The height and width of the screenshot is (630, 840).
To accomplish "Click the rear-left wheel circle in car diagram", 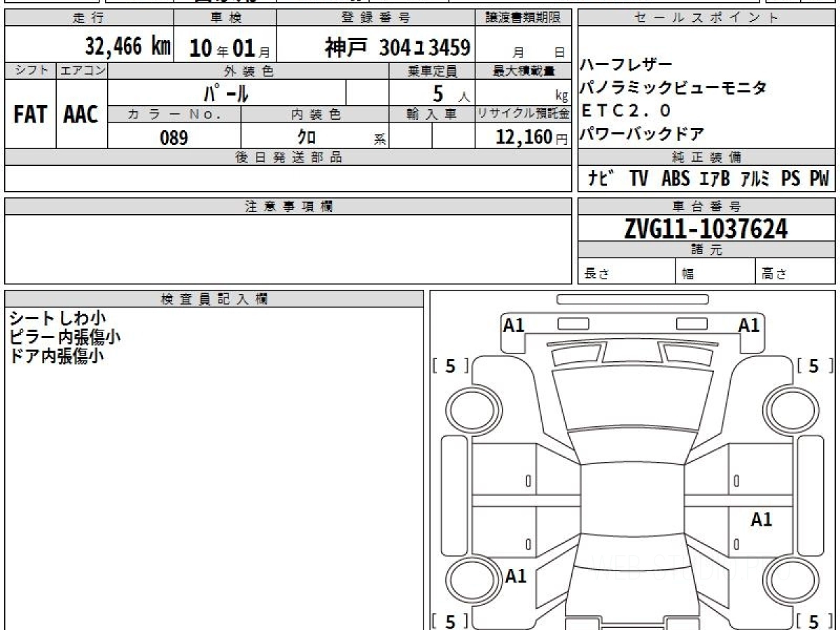I will pyautogui.click(x=470, y=580).
